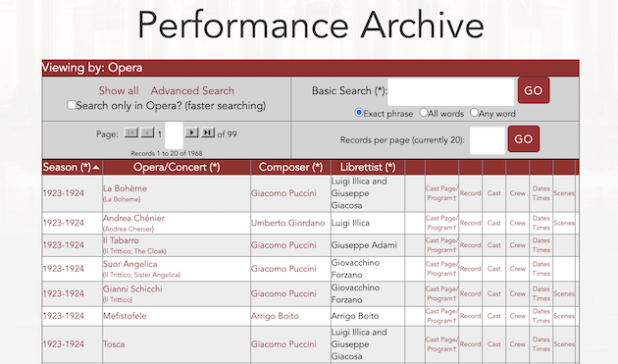Image resolution: width=618 pixels, height=364 pixels.
Task: Click 1923-1924 season in Mefistofele row
Action: click(x=64, y=316)
